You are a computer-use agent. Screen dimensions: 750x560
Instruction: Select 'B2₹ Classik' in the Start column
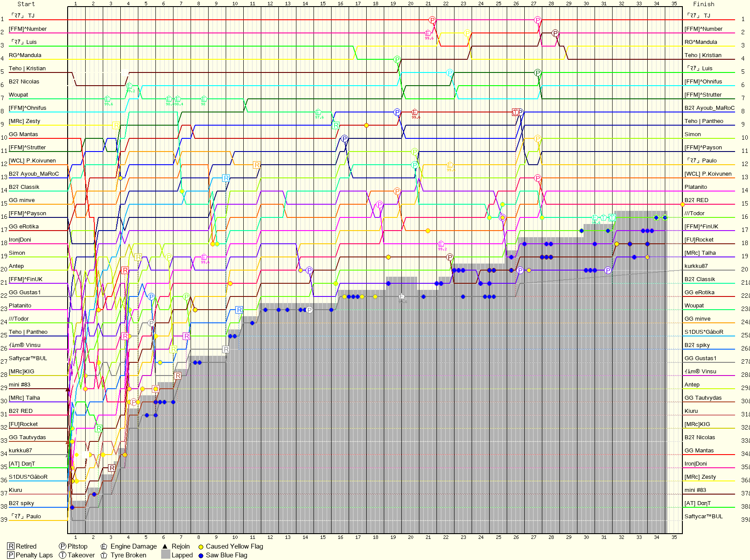tap(24, 187)
